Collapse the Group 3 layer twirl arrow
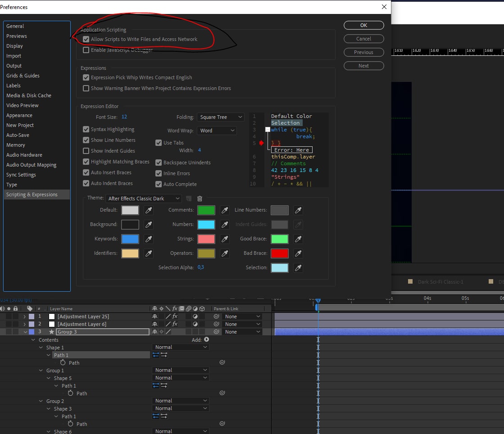This screenshot has width=504, height=434. pyautogui.click(x=25, y=332)
